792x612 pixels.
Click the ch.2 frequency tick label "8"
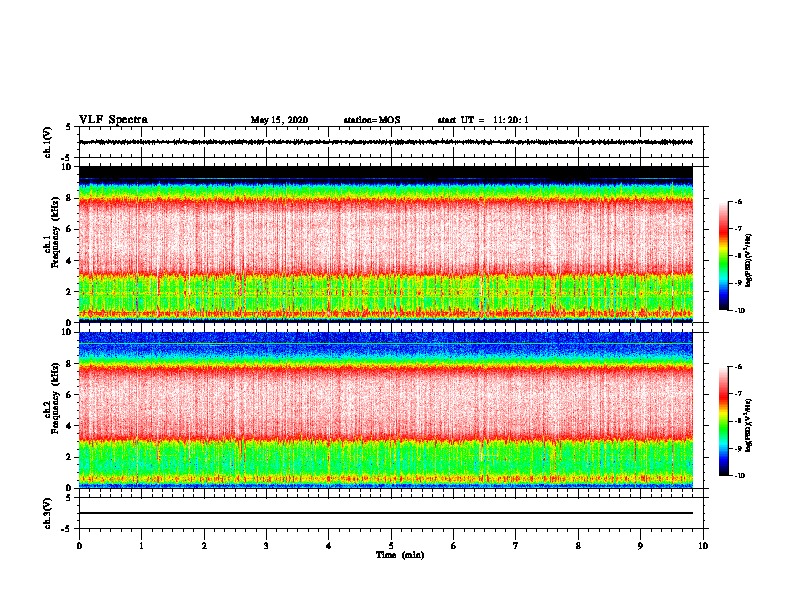coord(70,364)
